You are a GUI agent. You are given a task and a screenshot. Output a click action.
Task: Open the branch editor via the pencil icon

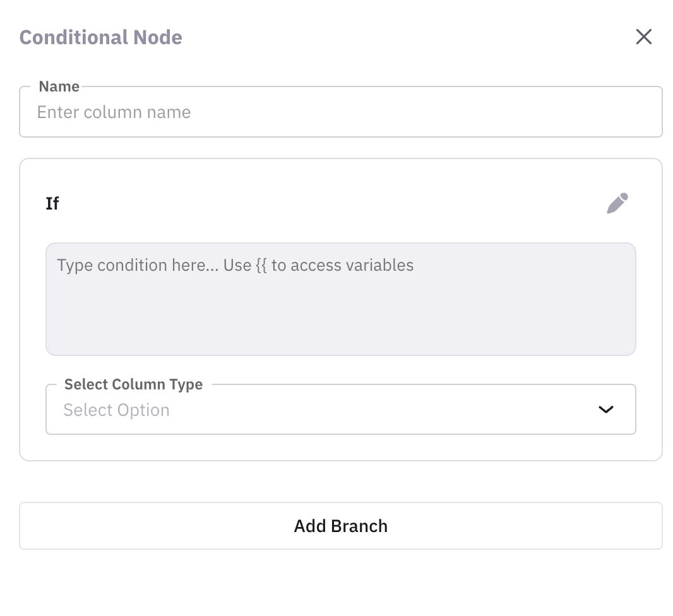(x=617, y=203)
